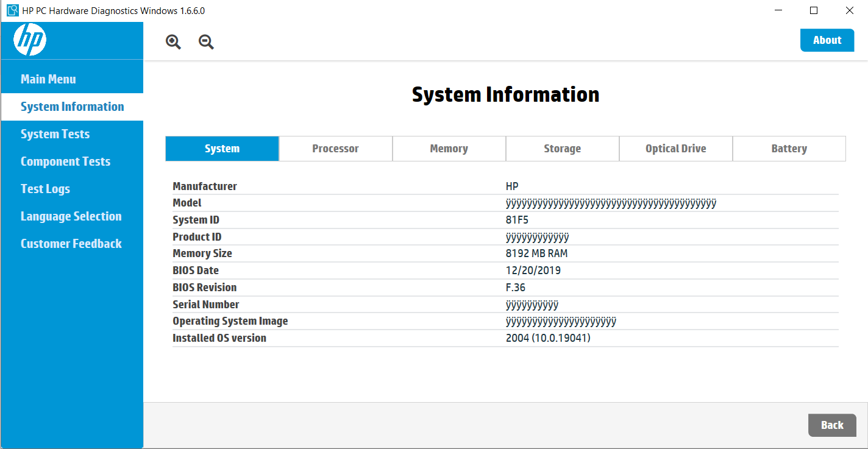
Task: Maximize the diagnostics window
Action: [x=813, y=10]
